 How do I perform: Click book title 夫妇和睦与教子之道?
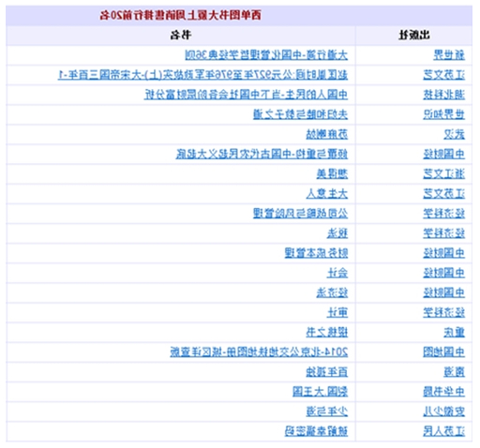pyautogui.click(x=300, y=114)
